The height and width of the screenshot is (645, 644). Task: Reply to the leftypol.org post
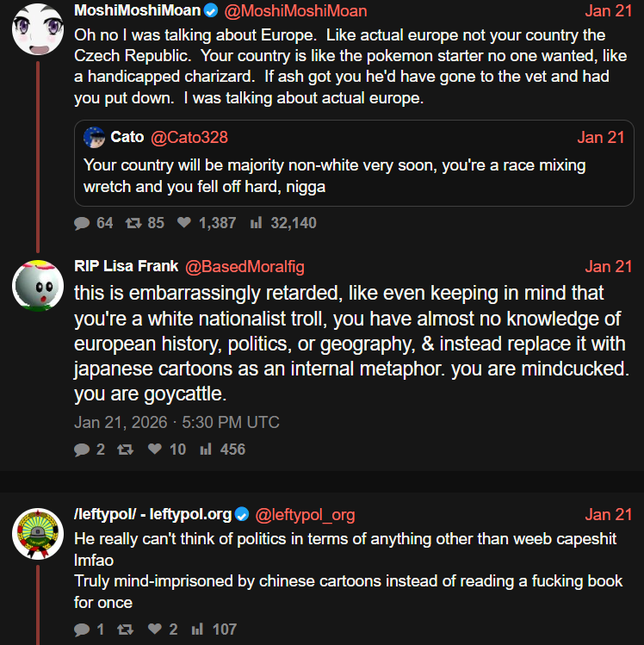click(83, 629)
